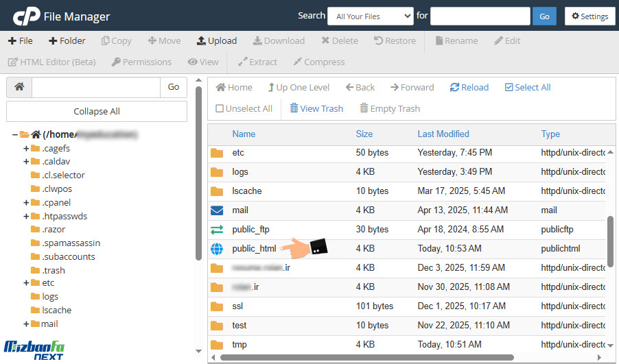The width and height of the screenshot is (619, 364).
Task: Open the All Your Files search dropdown
Action: tap(370, 16)
